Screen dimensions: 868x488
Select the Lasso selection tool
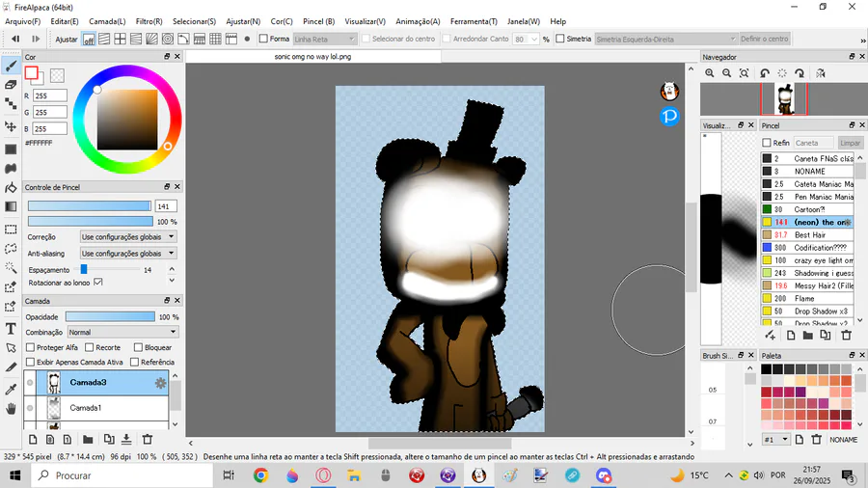11,249
